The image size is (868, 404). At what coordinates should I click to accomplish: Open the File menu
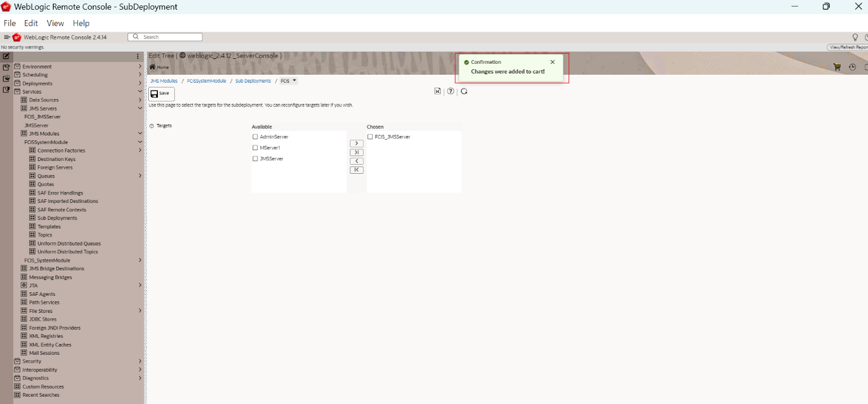[x=10, y=23]
